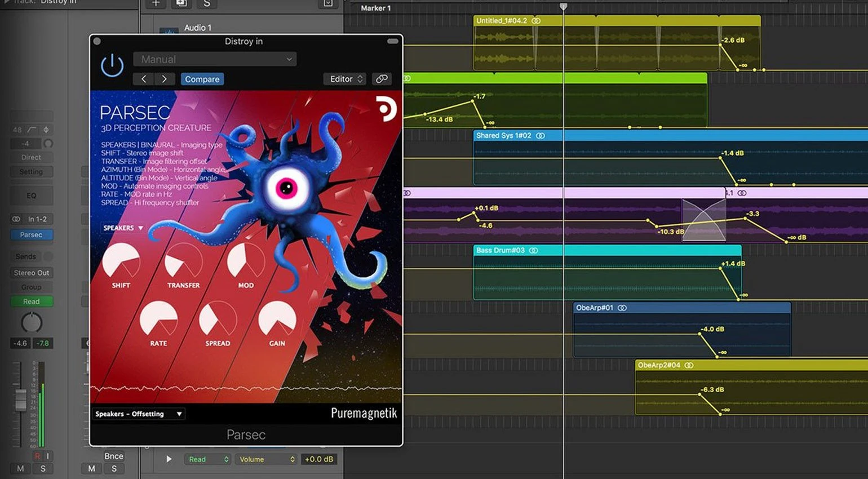Open the In 1-2 input slot
The height and width of the screenshot is (479, 868).
(x=32, y=219)
